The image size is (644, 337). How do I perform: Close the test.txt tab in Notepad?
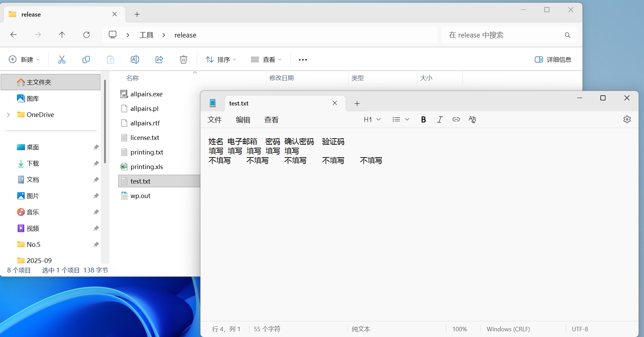(335, 103)
